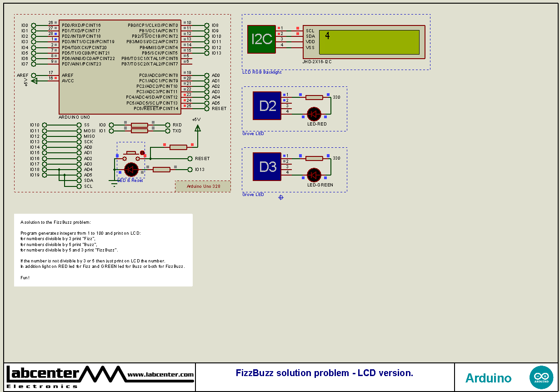Toggle the red state indicator on pin PB0
The image size is (560, 392).
click(x=184, y=22)
